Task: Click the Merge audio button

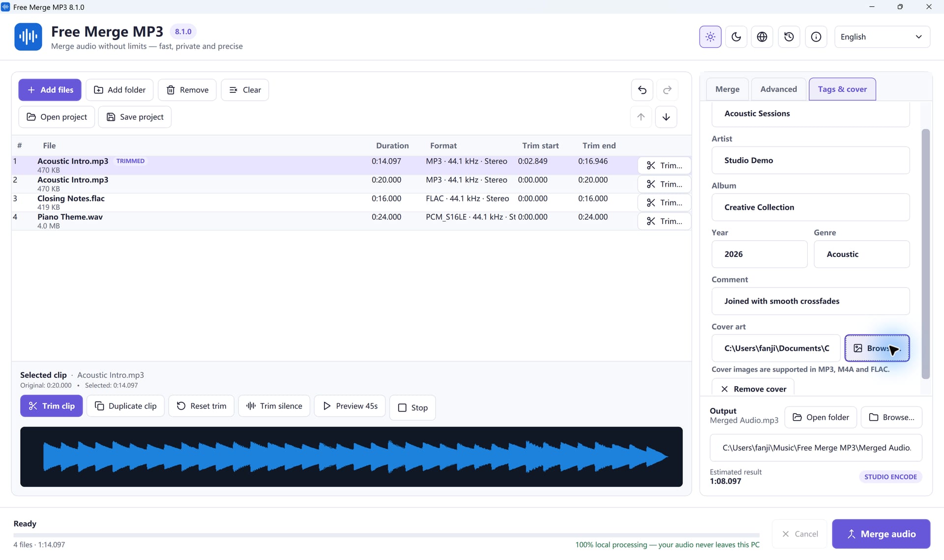Action: 881,534
